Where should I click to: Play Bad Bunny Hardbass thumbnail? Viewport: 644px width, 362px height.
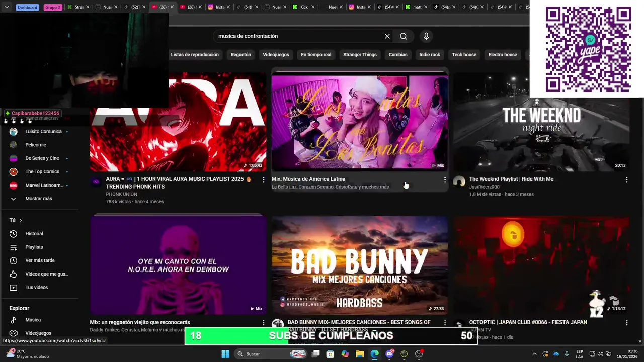[360, 265]
